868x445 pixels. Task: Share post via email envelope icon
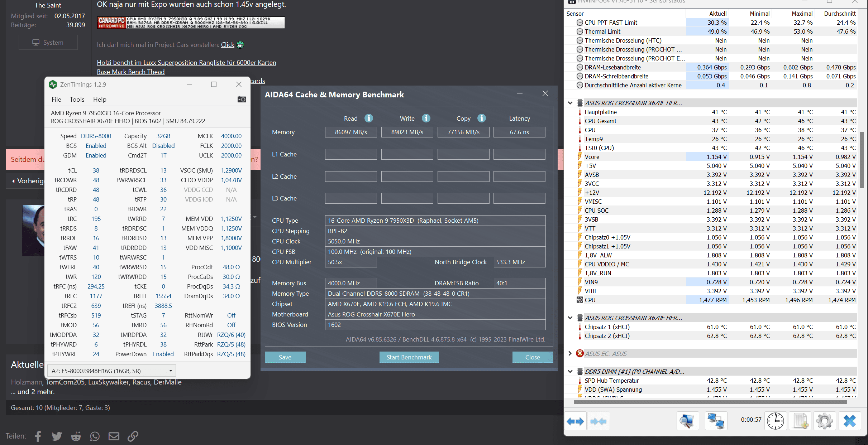coord(114,436)
